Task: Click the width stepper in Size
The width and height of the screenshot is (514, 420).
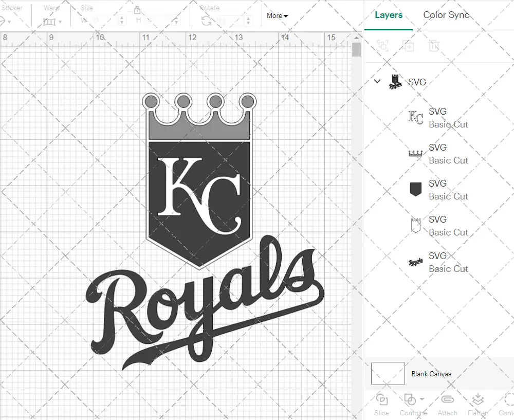Action: pos(122,21)
